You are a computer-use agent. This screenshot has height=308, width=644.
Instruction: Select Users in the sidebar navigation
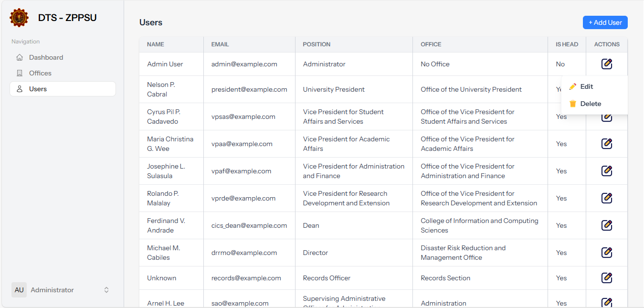tap(38, 89)
